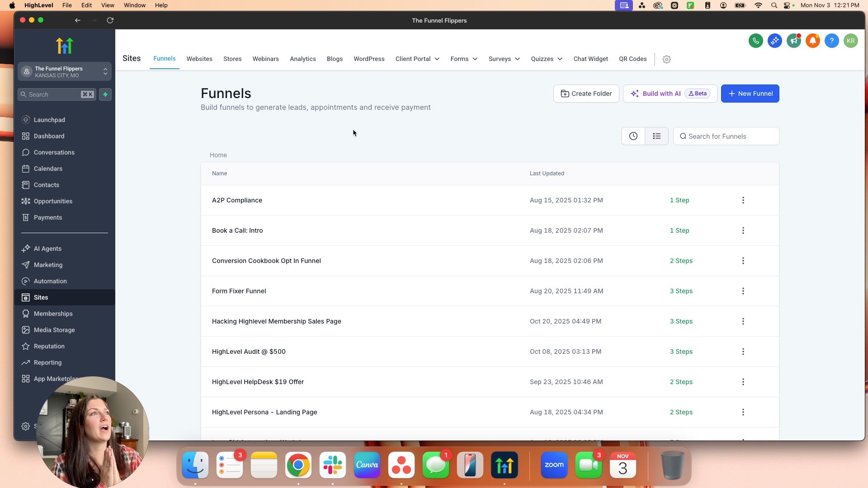The image size is (868, 488).
Task: Expand the Surveys dropdown
Action: point(504,59)
